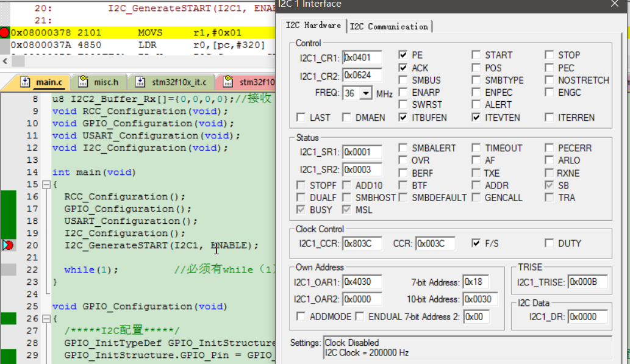Screen dimensions: 630x364
Task: Enable the PEC checkbox
Action: (x=549, y=68)
